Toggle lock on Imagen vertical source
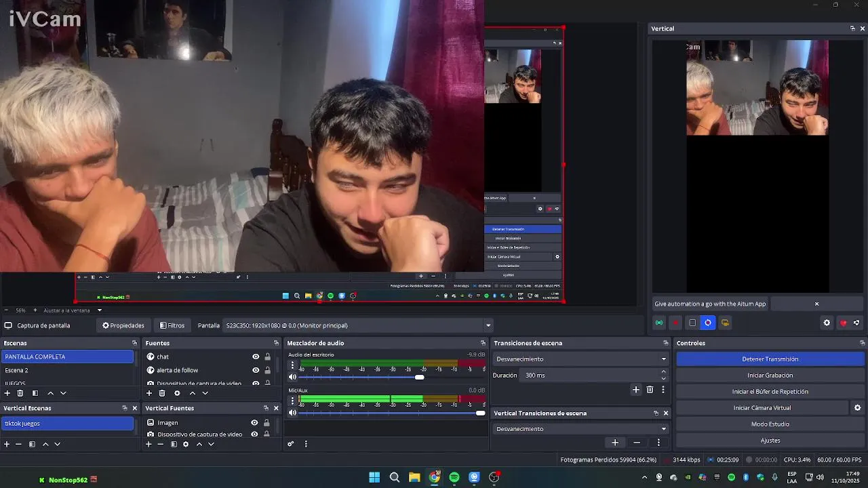Screen dimensions: 868x488 click(x=266, y=423)
